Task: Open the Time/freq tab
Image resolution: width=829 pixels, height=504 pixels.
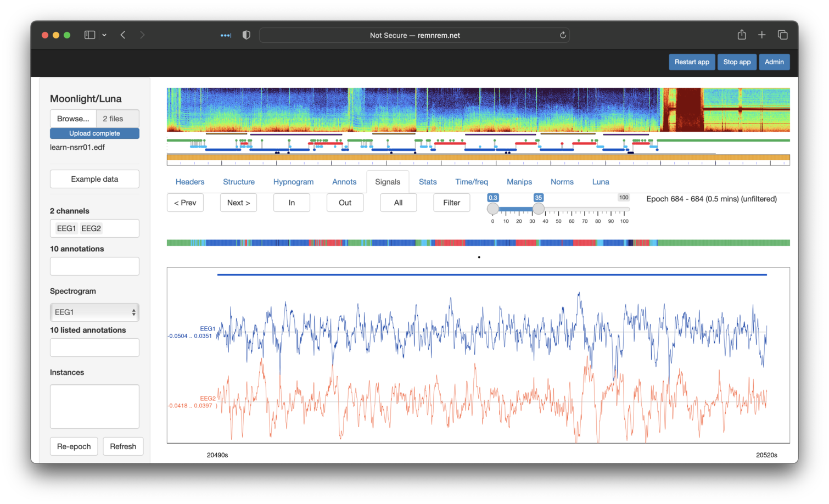Action: pos(471,182)
